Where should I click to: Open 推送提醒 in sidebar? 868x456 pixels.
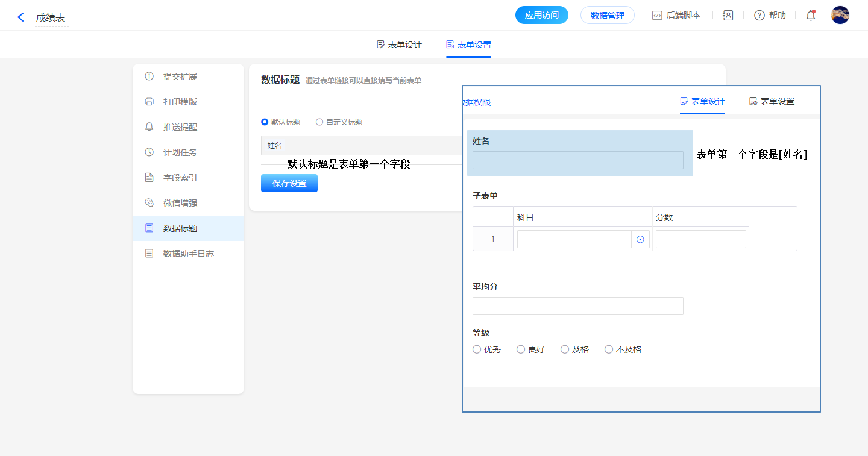(x=180, y=127)
